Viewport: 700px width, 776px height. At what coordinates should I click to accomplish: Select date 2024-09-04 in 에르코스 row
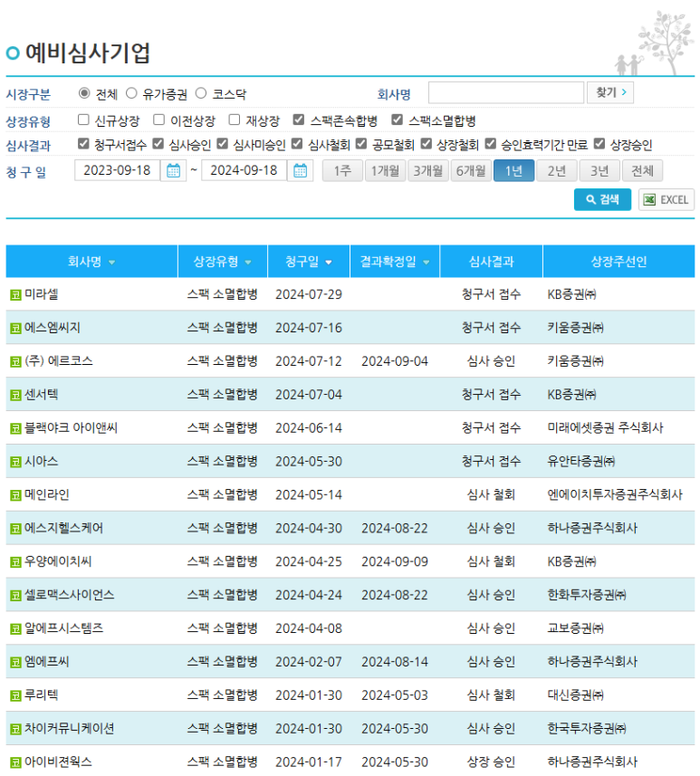coord(395,362)
